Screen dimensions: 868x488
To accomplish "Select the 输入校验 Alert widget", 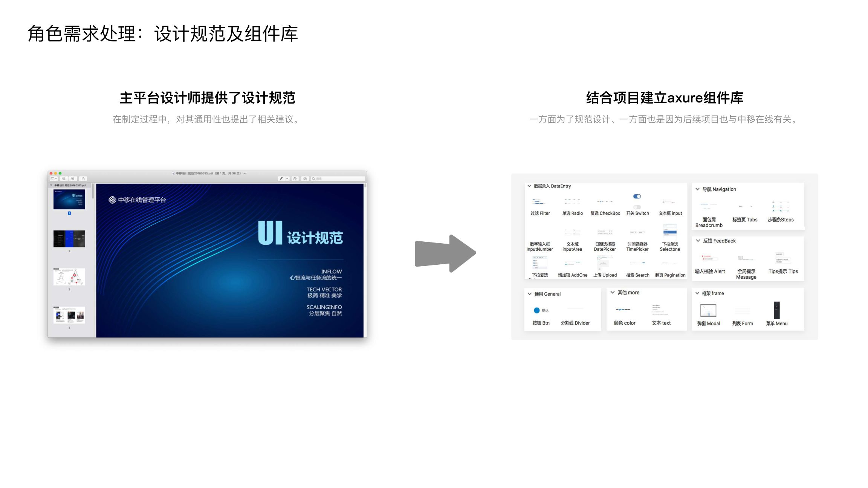I will [710, 264].
